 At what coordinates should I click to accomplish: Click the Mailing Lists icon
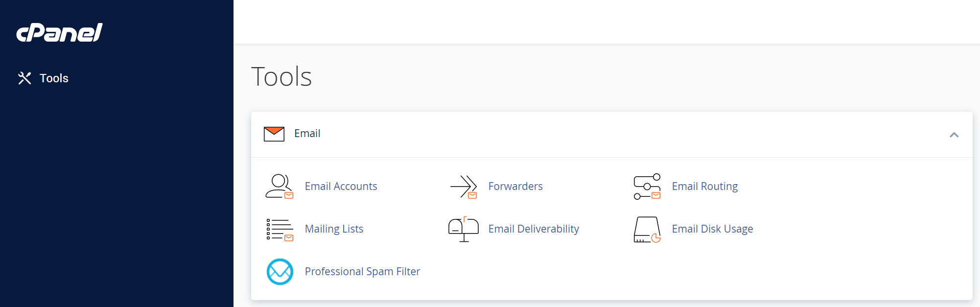coord(280,229)
